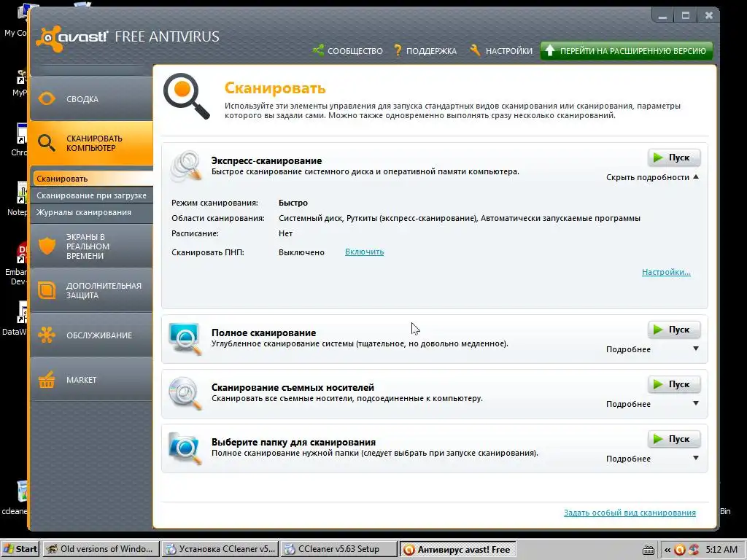The image size is (747, 560).
Task: Expand hidden tray icons chevron
Action: (667, 550)
